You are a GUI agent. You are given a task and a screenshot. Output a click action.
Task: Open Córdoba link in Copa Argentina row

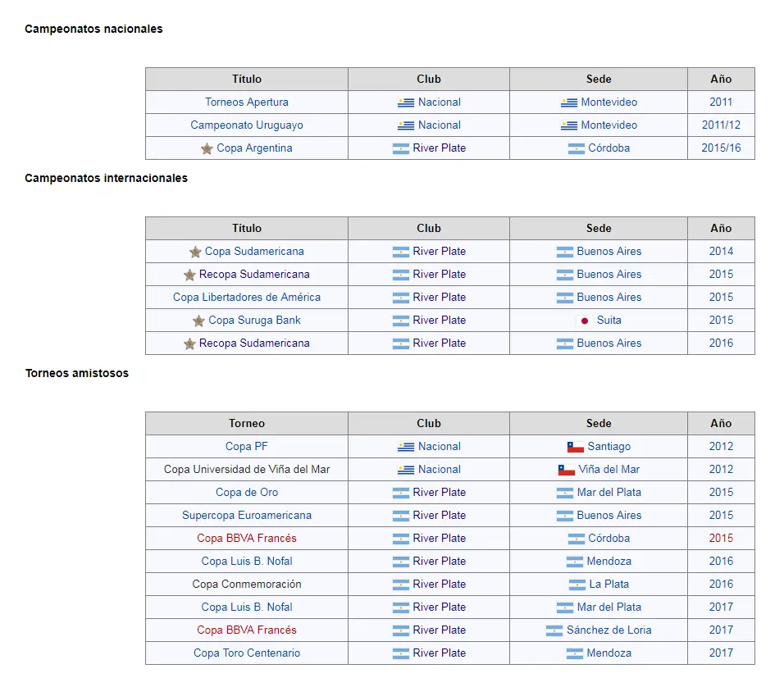coord(609,148)
